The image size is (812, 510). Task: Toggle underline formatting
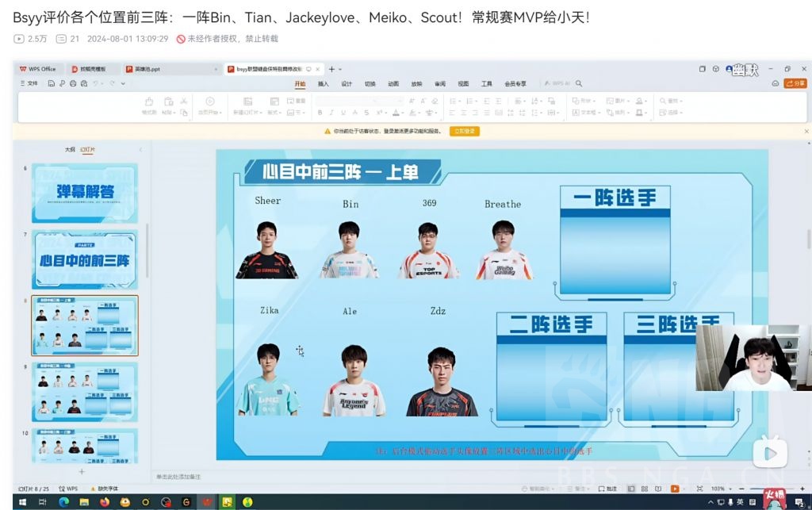(x=343, y=112)
